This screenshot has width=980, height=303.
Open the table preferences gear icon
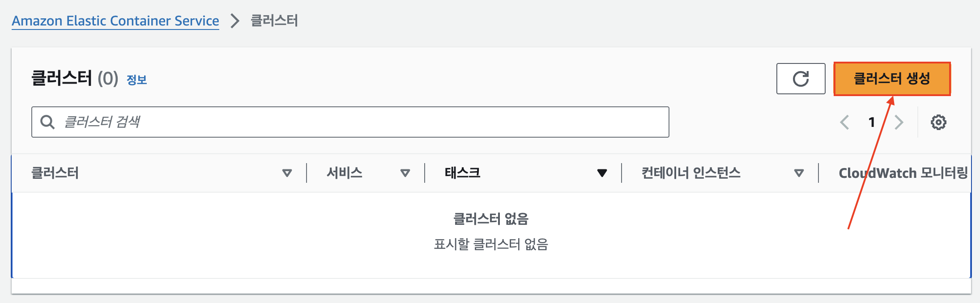pyautogui.click(x=938, y=122)
